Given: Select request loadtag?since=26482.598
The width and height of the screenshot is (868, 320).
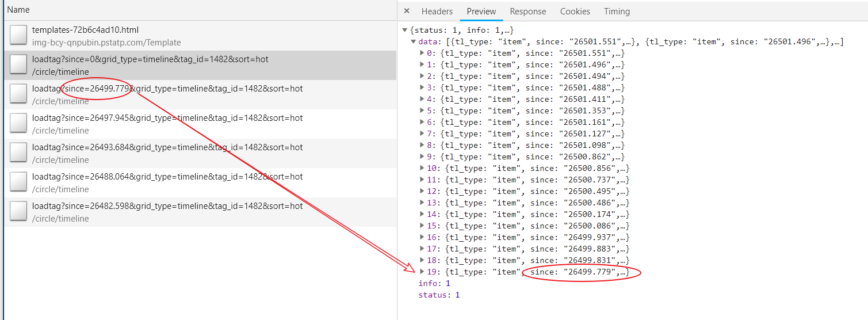Looking at the screenshot, I should click(200, 212).
